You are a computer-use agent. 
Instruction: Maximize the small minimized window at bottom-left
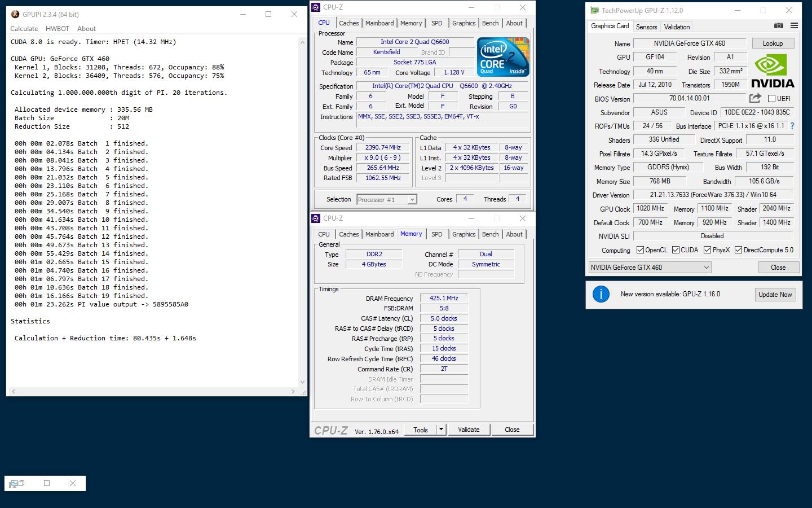47,483
